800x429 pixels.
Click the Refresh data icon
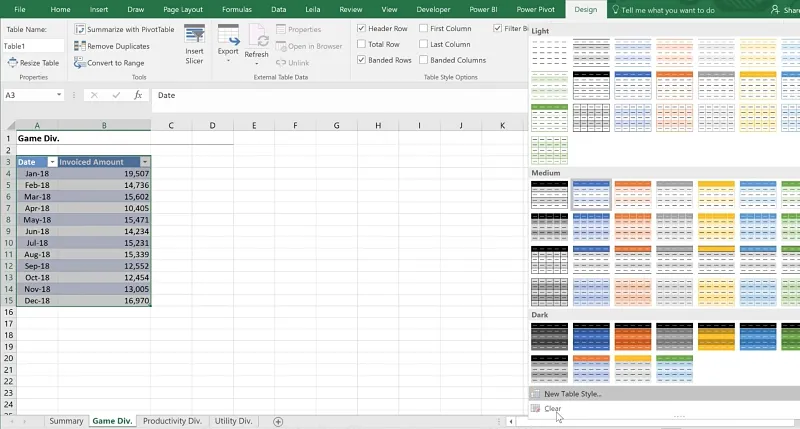point(256,40)
